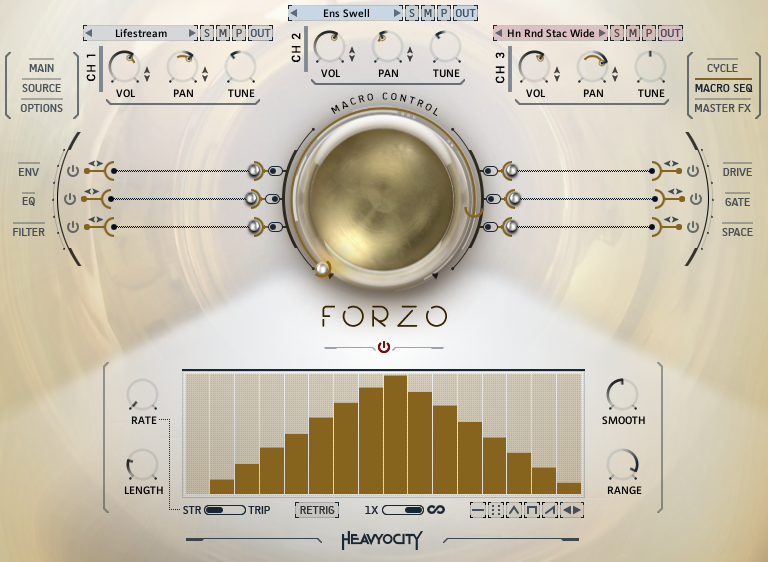Screen dimensions: 768x562
Task: Toggle the FILTER power icon
Action: point(72,227)
